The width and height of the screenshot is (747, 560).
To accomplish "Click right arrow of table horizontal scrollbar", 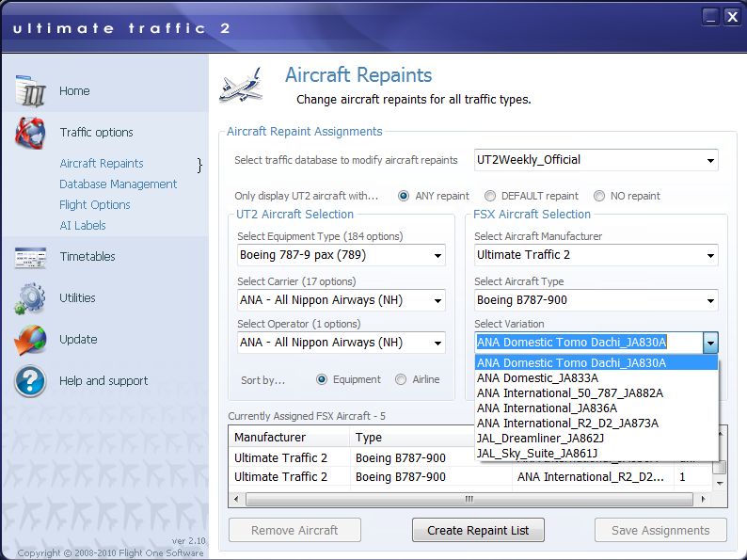I will 703,499.
